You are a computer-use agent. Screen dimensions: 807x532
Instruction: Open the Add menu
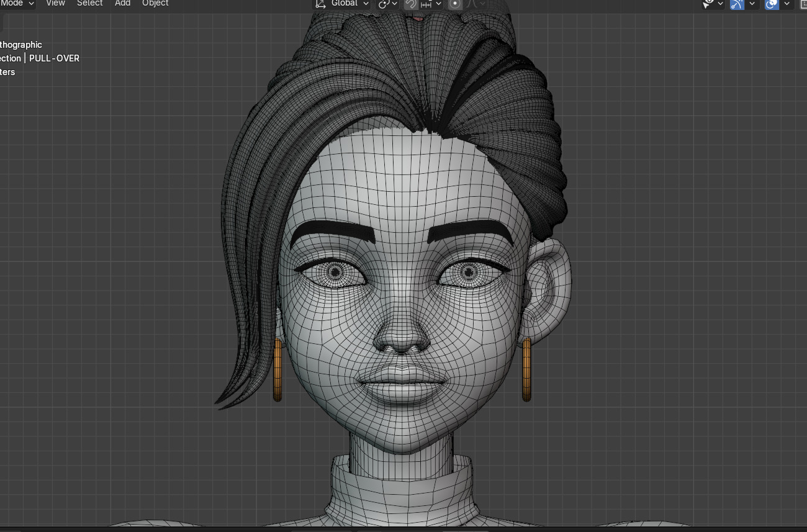tap(122, 4)
